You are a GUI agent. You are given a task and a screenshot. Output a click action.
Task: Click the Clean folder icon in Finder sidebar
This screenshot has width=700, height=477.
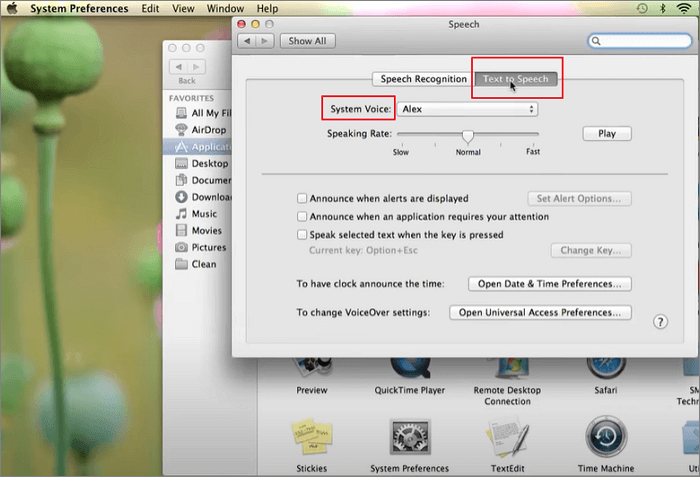tap(181, 264)
